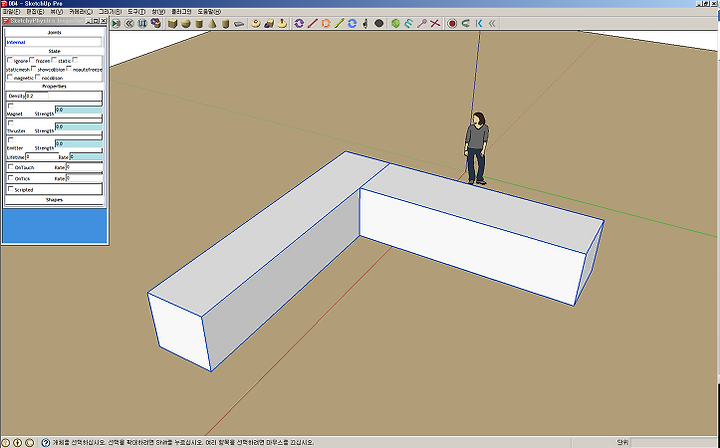This screenshot has width=720, height=448.
Task: Open the 편집(E) menu
Action: tap(35, 11)
